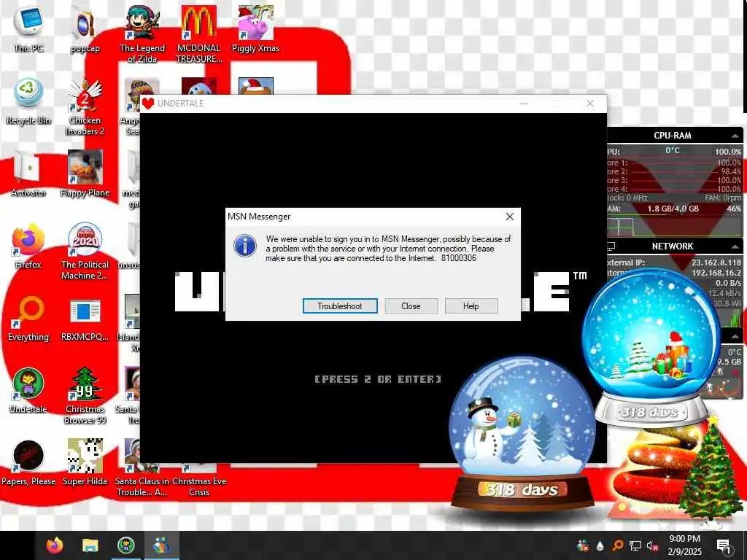Select Christmas Browser 99 shortcut
This screenshot has width=747, height=560.
click(85, 395)
